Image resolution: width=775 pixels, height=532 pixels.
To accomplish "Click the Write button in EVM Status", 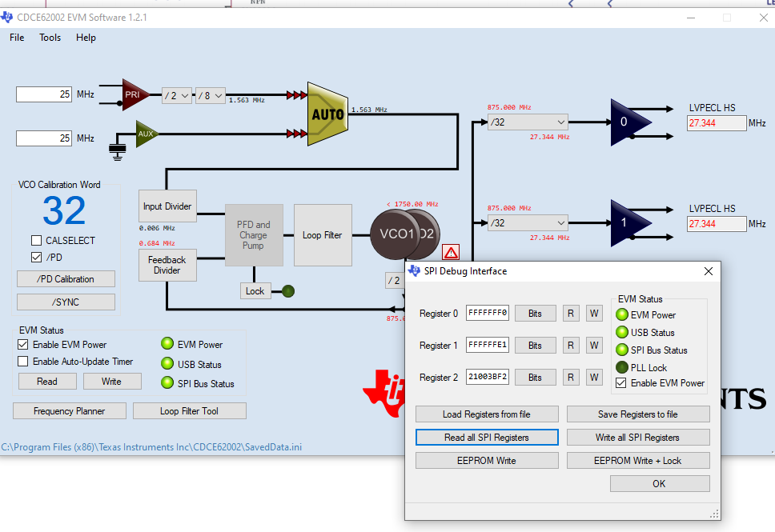I will point(112,382).
